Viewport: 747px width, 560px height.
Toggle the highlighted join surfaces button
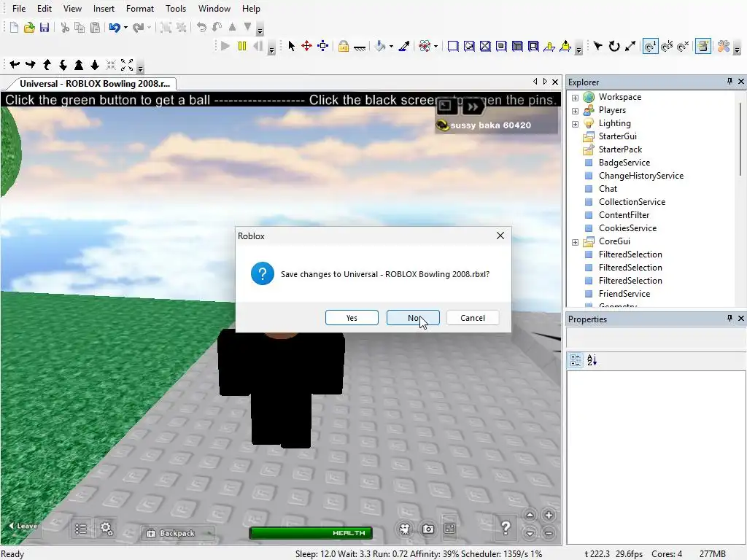[x=703, y=46]
